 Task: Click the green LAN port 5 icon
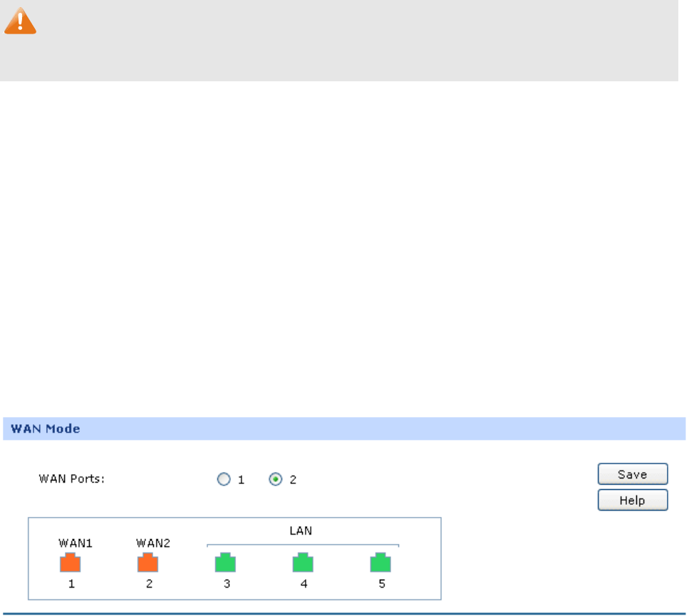pos(380,563)
